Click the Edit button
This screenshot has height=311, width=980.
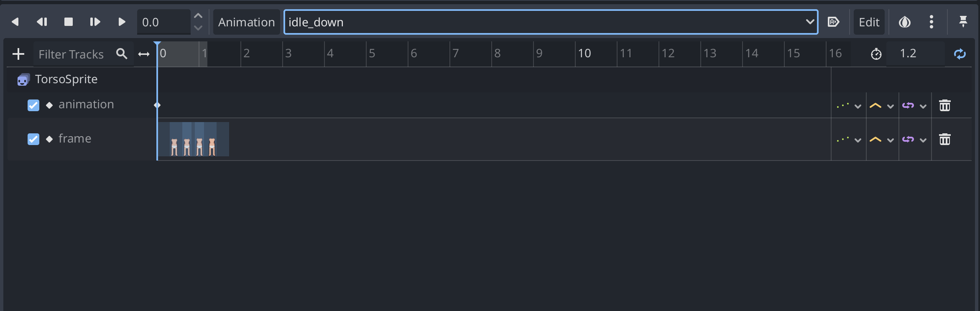(x=869, y=22)
